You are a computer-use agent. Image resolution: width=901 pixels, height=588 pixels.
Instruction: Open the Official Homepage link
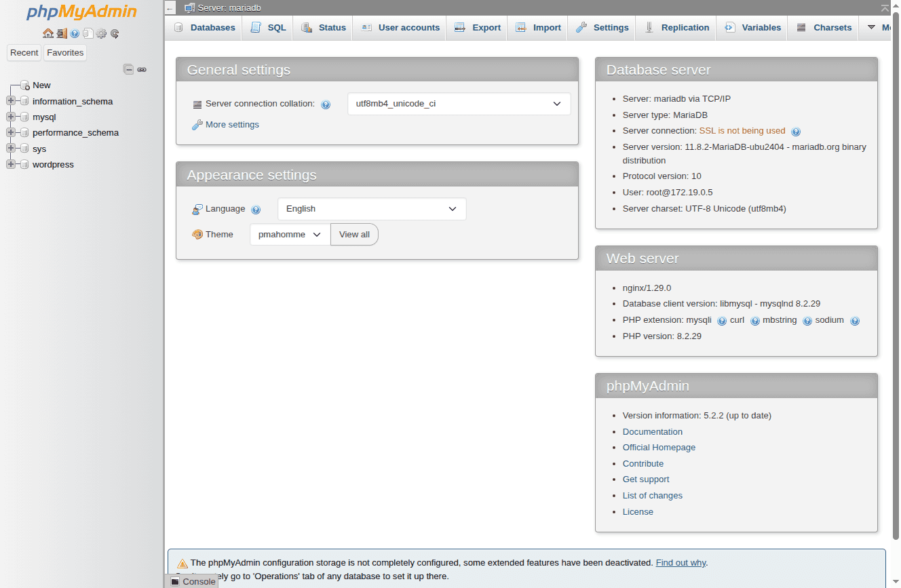tap(659, 448)
